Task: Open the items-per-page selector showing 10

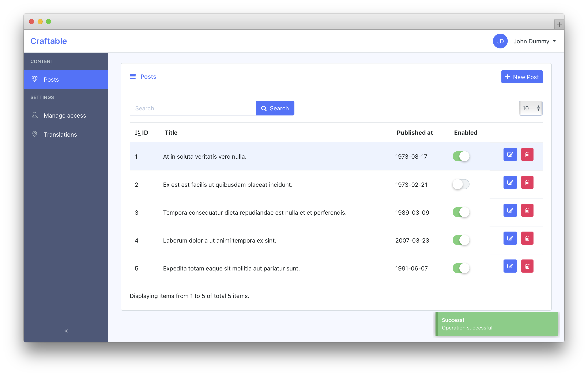Action: tap(530, 108)
